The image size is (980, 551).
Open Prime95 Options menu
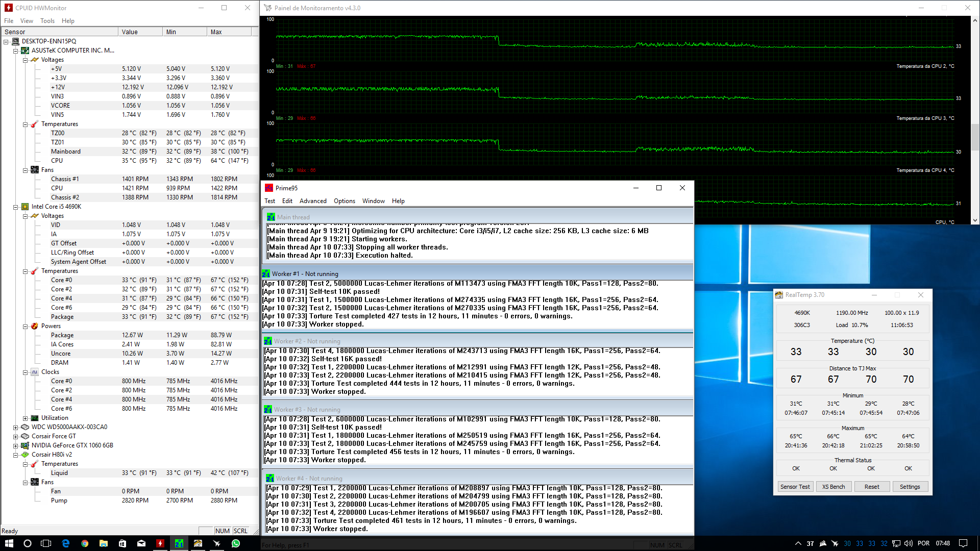(345, 201)
